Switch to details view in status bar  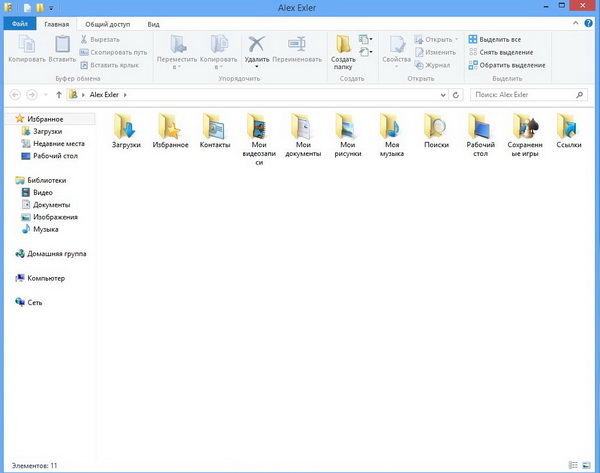click(574, 466)
